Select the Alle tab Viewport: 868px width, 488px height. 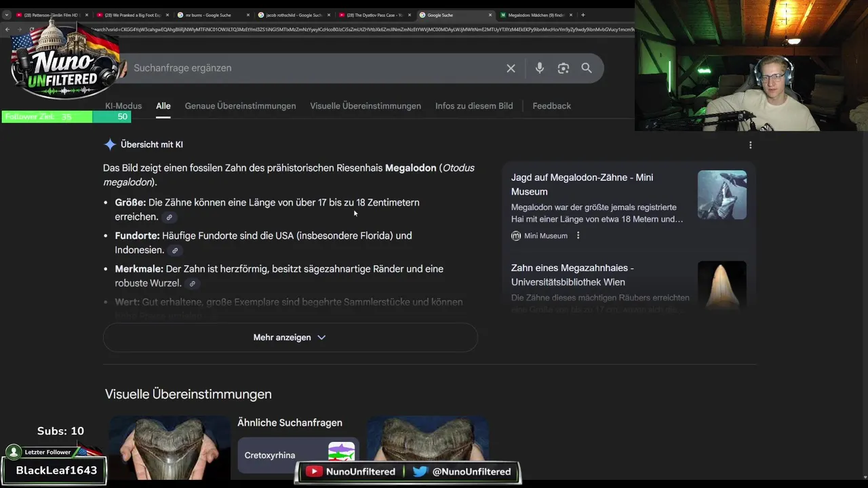pyautogui.click(x=163, y=106)
